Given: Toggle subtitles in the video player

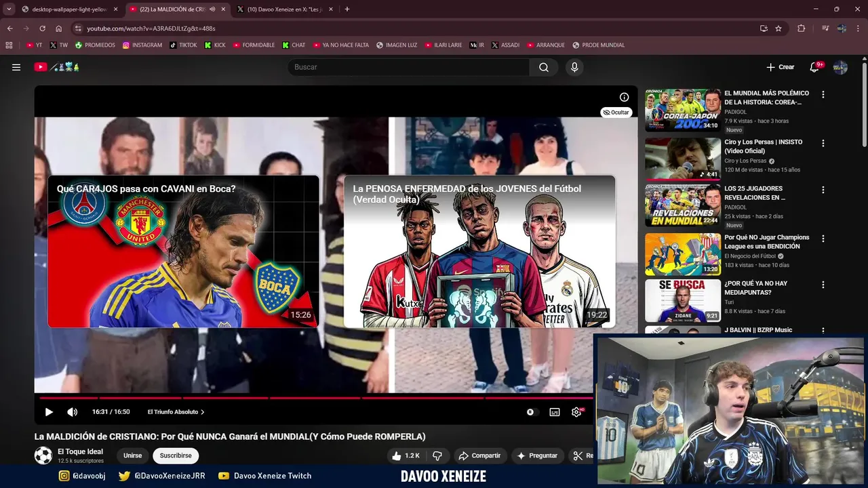Looking at the screenshot, I should coord(555,412).
